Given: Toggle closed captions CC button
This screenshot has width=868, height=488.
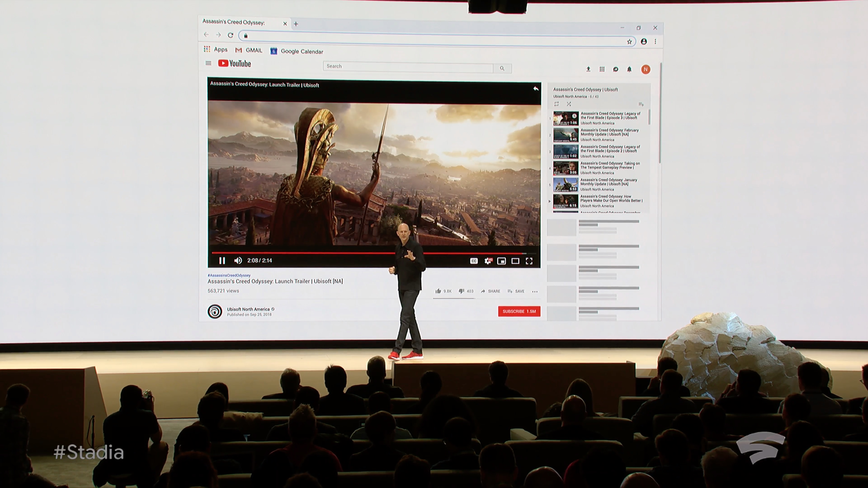Looking at the screenshot, I should [x=474, y=261].
